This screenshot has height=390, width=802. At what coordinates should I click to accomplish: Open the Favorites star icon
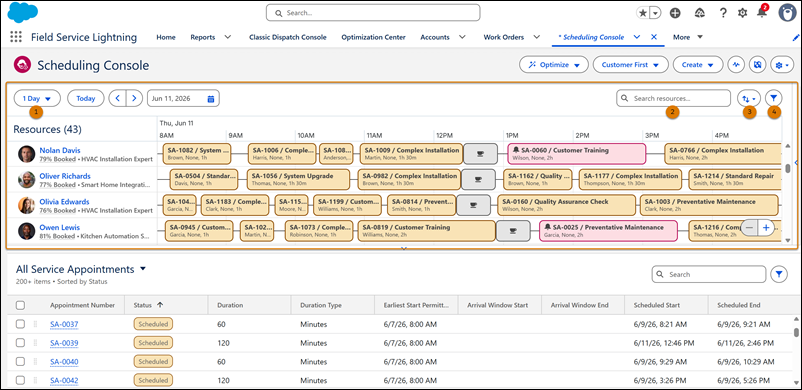click(642, 13)
